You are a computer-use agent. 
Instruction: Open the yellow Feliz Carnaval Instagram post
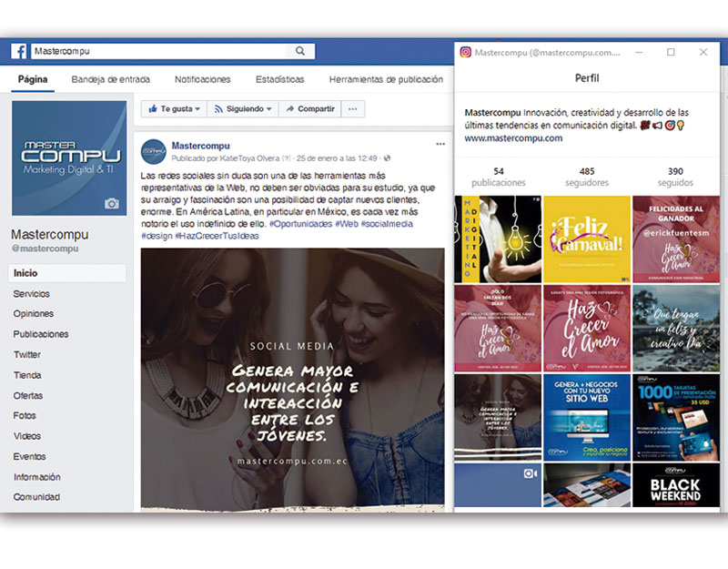(x=587, y=239)
